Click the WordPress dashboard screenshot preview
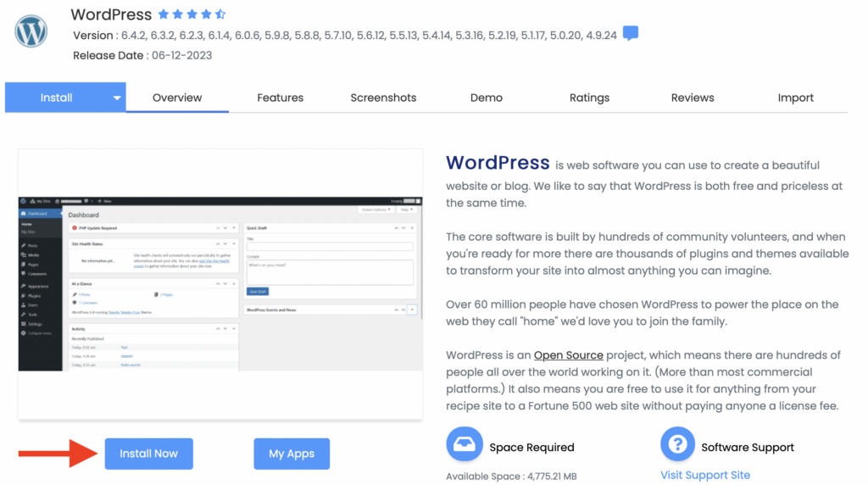The image size is (868, 485). click(220, 284)
